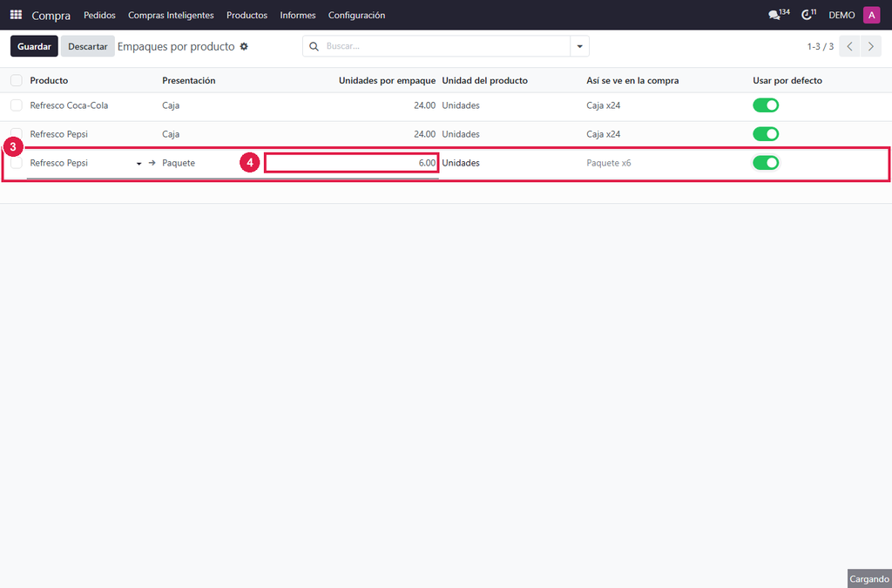Open the conversations icon showing 134
Viewport: 892px width, 588px height.
point(778,15)
